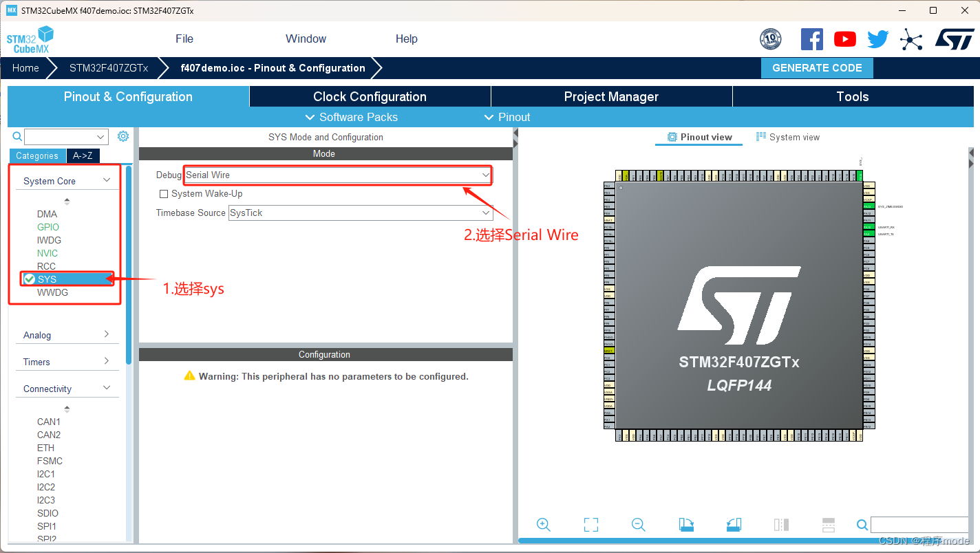Select Pinout view
The width and height of the screenshot is (980, 553).
coord(699,137)
